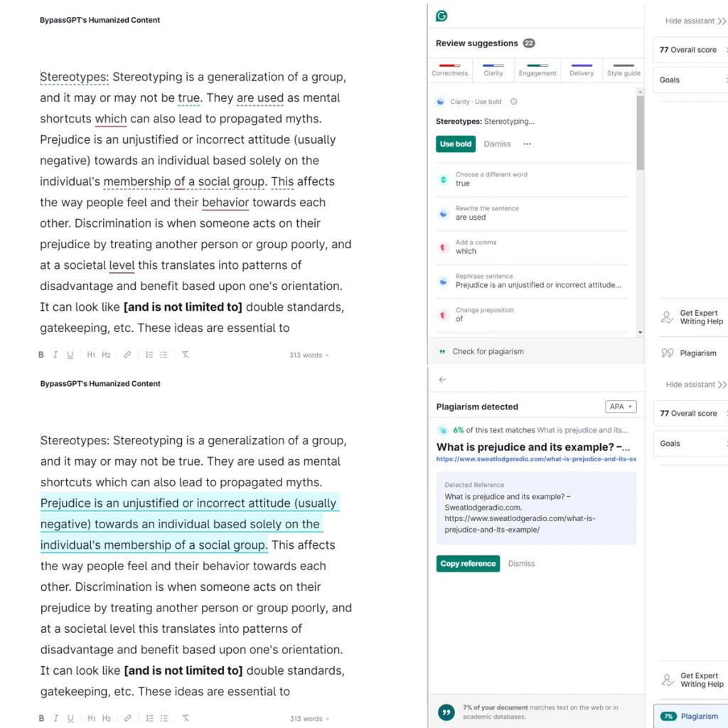Clear formatting with the remove-format icon
The width and height of the screenshot is (728, 728).
pyautogui.click(x=186, y=354)
